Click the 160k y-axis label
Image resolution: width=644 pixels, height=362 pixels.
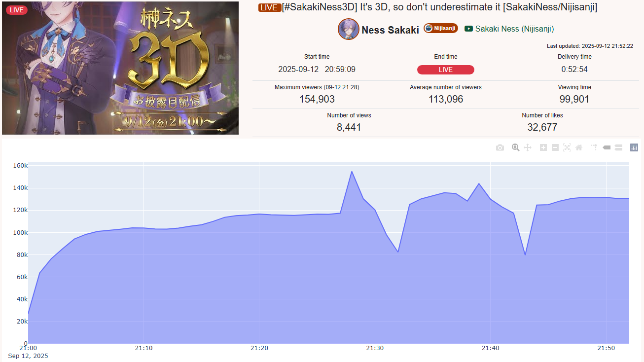pos(20,166)
